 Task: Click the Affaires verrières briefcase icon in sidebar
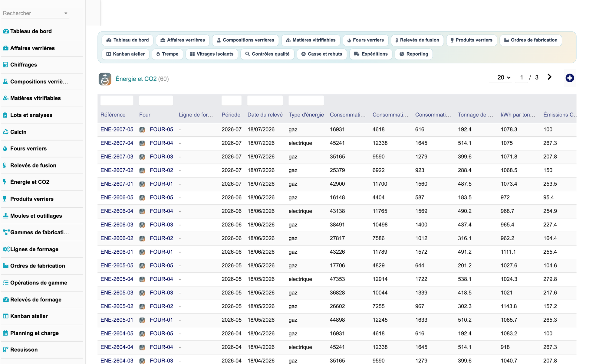tap(5, 48)
